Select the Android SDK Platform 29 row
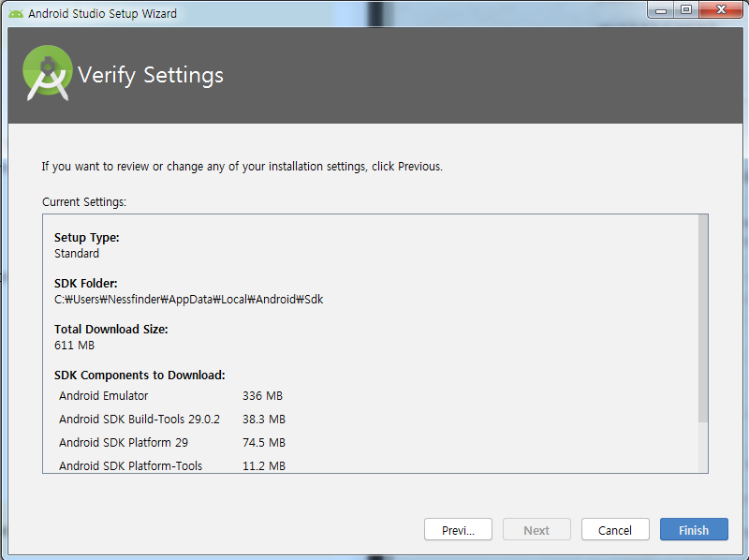749x560 pixels. 172,442
